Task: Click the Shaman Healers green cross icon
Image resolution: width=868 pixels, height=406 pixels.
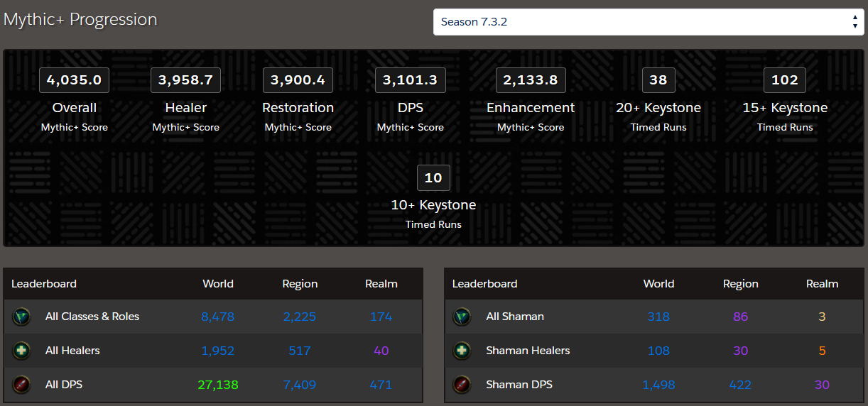Action: pyautogui.click(x=462, y=351)
